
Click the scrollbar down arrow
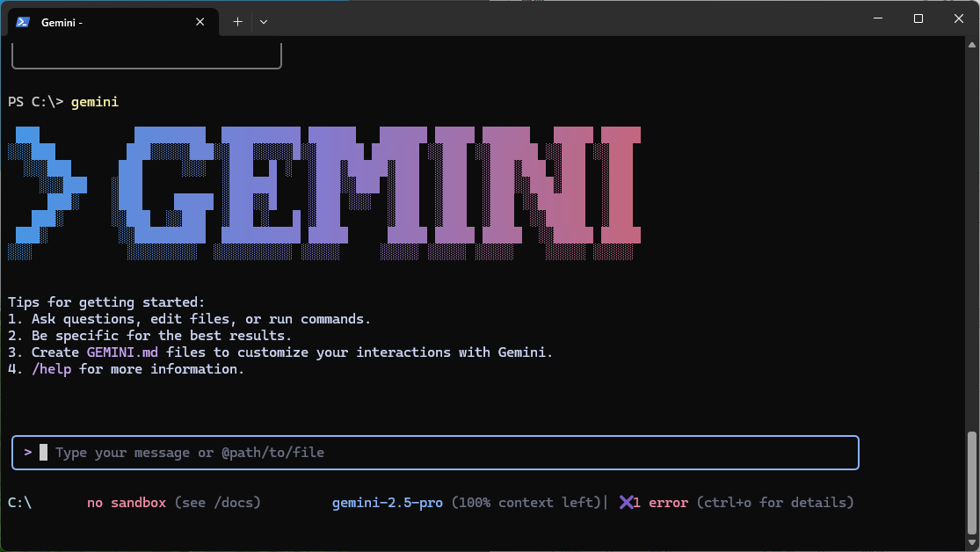tap(972, 543)
